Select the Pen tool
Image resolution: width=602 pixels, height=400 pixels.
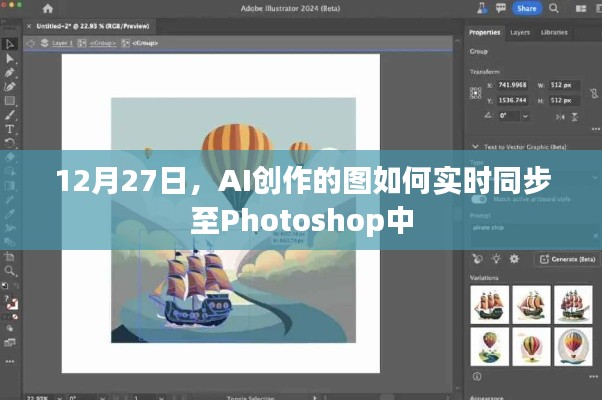tap(10, 73)
